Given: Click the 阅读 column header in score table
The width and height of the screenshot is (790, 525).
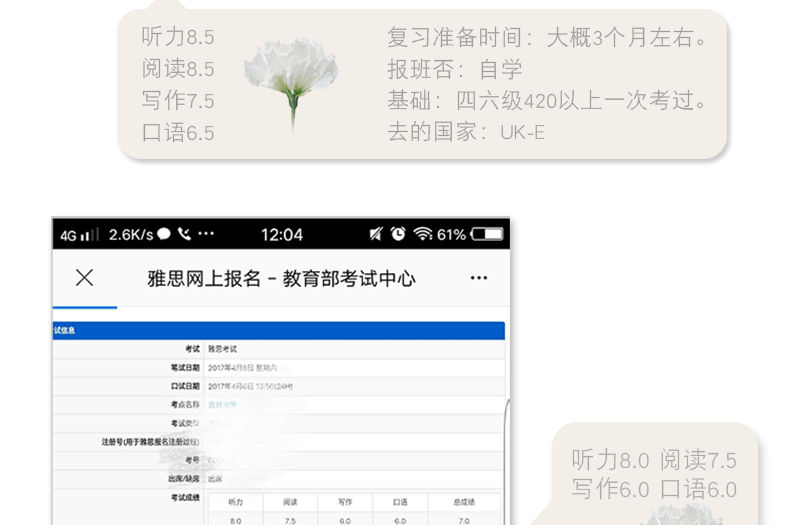Looking at the screenshot, I should tap(290, 502).
